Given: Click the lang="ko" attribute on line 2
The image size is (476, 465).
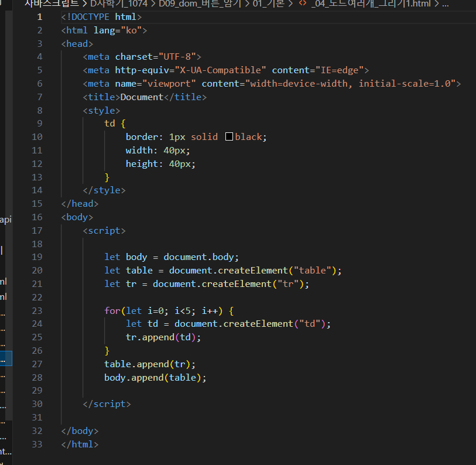Looking at the screenshot, I should tap(118, 30).
